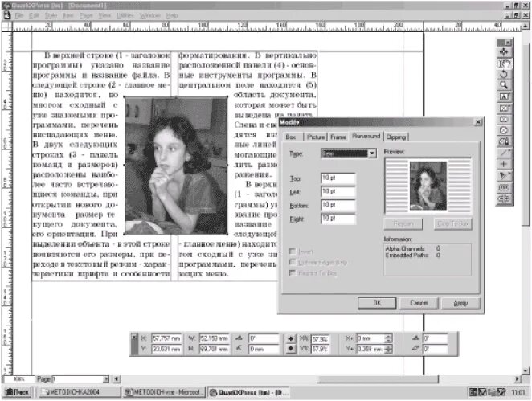
Task: Open the View menu
Action: point(104,15)
